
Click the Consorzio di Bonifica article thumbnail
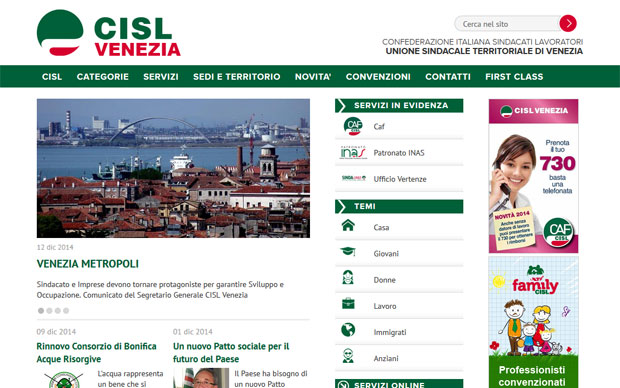coord(64,379)
